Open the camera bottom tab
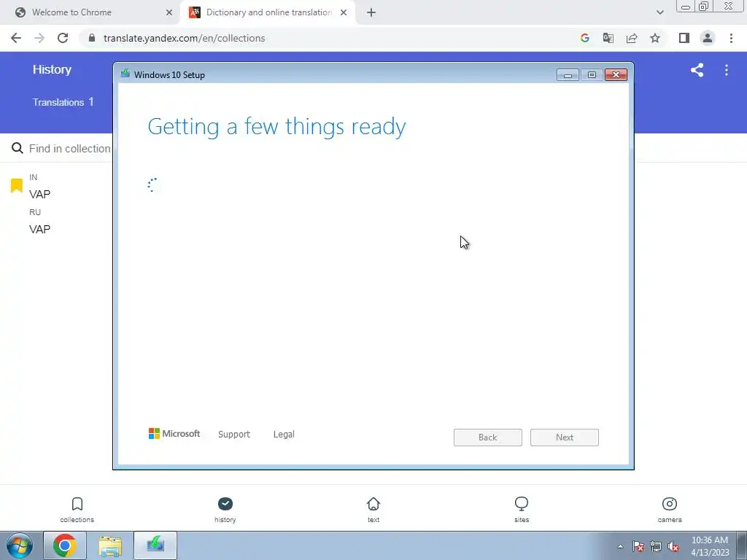Viewport: 747px width, 560px height. tap(670, 510)
